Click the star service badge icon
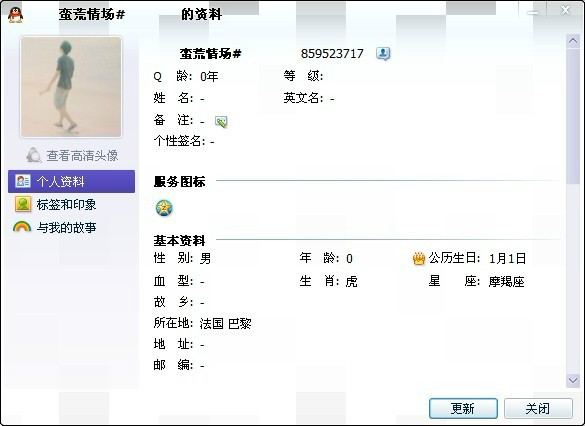The width and height of the screenshot is (585, 426). click(164, 208)
